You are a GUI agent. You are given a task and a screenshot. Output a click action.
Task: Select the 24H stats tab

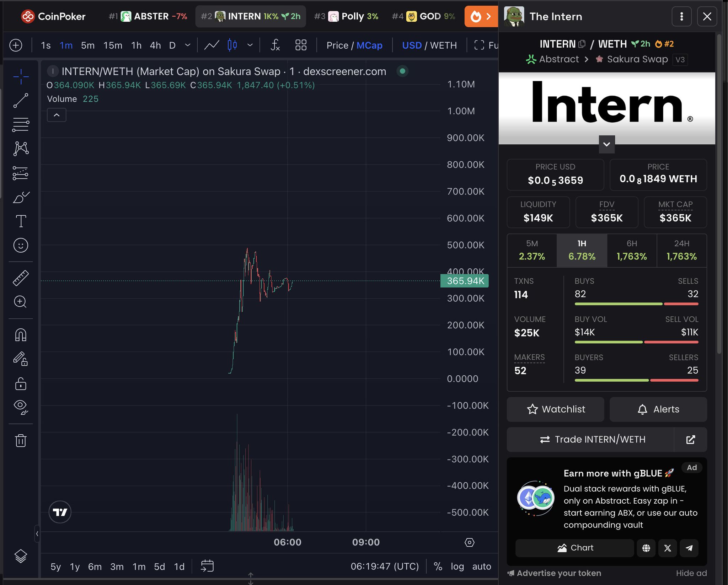(681, 250)
